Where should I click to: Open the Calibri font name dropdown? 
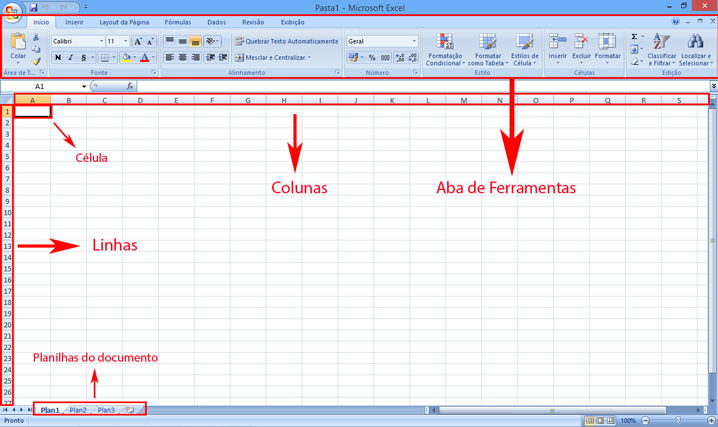tap(101, 41)
